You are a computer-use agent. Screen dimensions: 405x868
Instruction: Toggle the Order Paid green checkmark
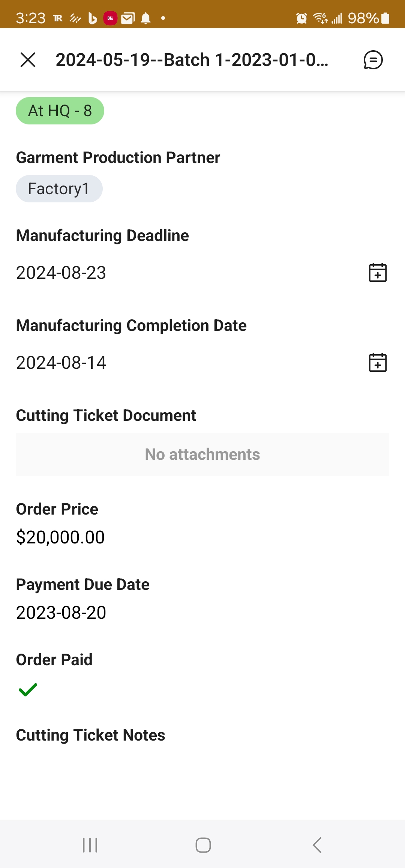click(x=28, y=689)
